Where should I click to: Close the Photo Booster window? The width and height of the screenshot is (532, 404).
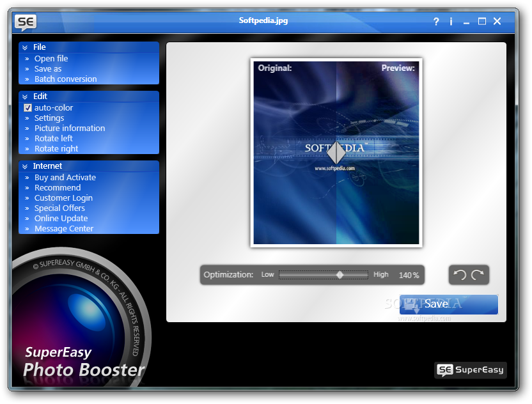tap(497, 21)
